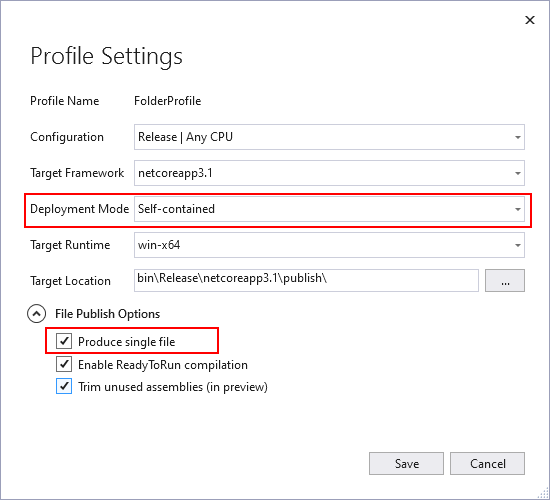Open the Self-contained deployment combo box

click(x=329, y=209)
